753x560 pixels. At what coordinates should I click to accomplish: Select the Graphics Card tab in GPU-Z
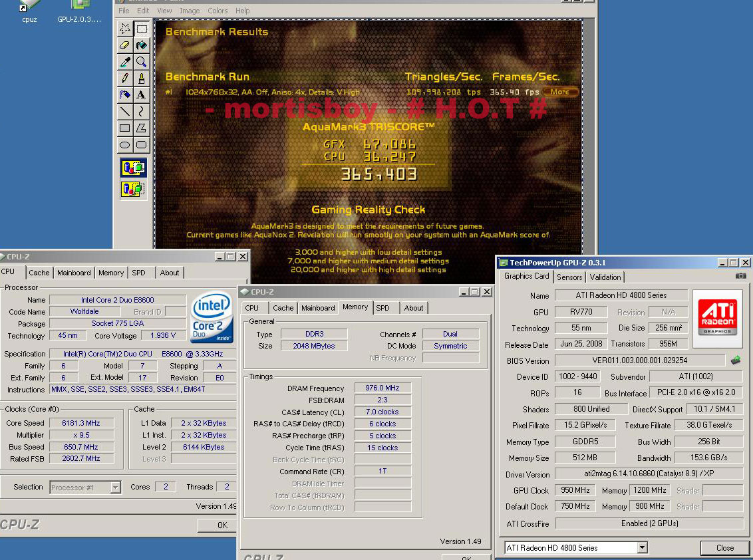click(x=526, y=276)
